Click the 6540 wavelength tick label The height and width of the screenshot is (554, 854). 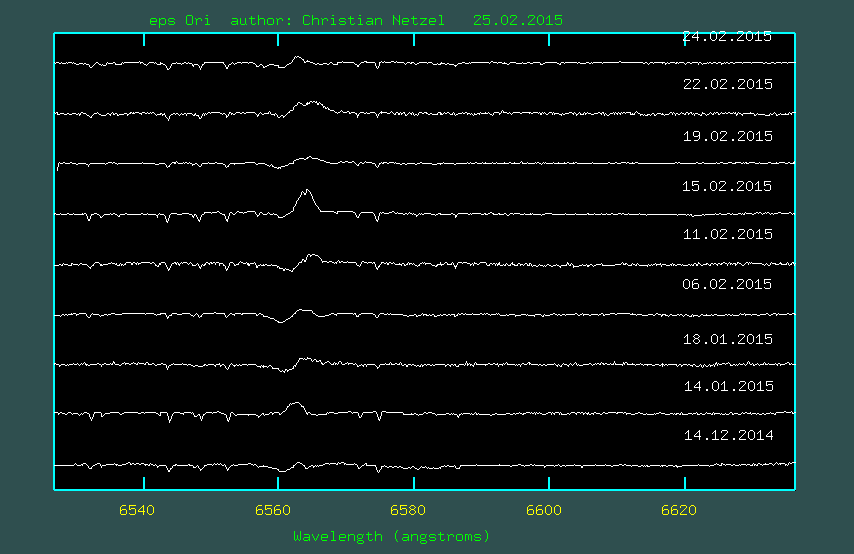tap(137, 511)
